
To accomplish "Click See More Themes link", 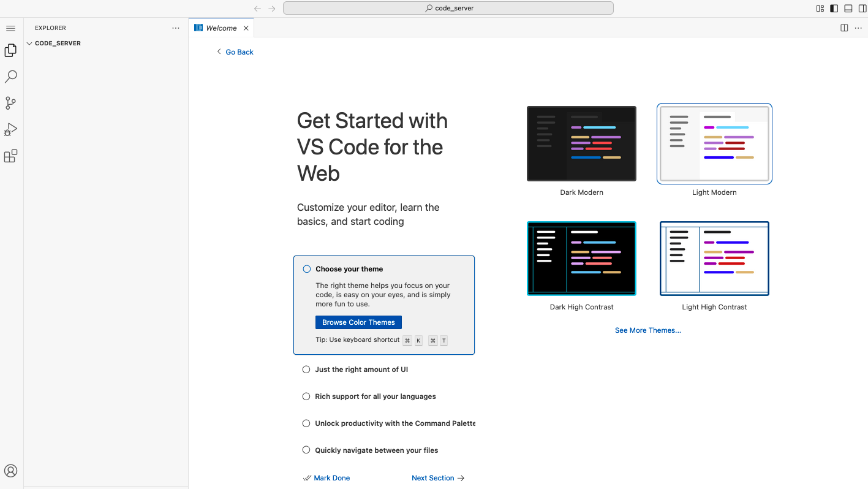I will click(648, 330).
